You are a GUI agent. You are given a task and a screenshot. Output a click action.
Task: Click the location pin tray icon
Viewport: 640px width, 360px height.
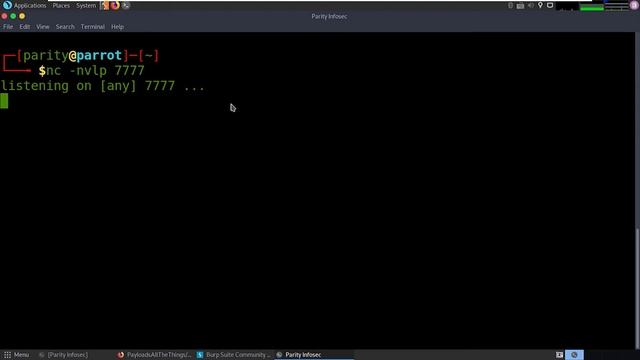pyautogui.click(x=540, y=5)
